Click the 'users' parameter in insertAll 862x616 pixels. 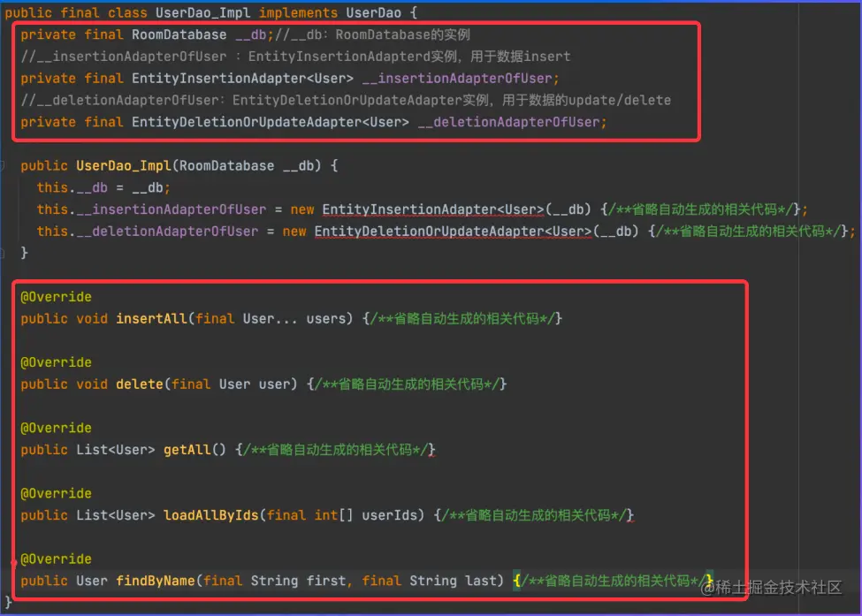(x=325, y=319)
